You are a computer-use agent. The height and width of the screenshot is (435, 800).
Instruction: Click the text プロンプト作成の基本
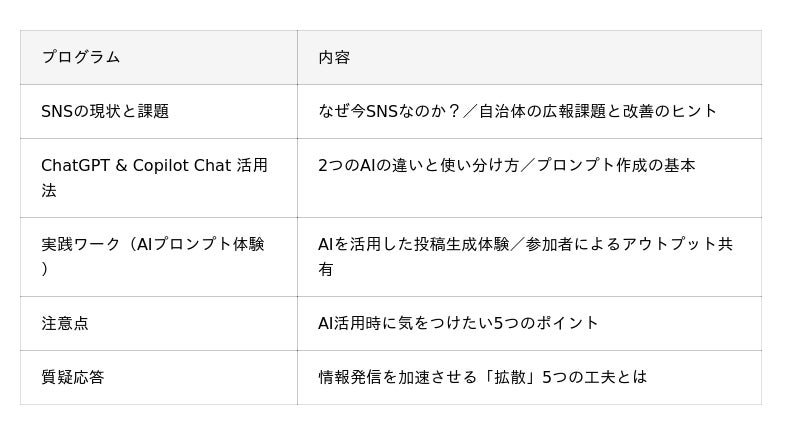point(616,165)
